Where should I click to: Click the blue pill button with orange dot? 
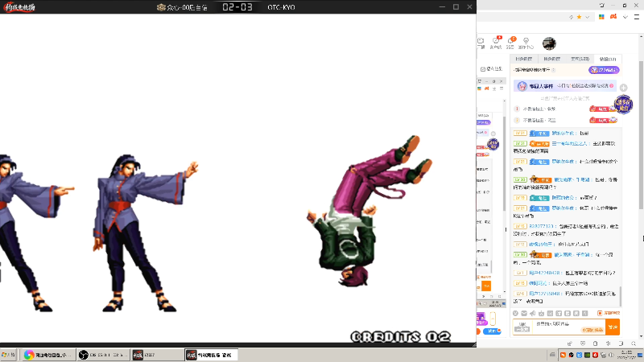coord(492,331)
